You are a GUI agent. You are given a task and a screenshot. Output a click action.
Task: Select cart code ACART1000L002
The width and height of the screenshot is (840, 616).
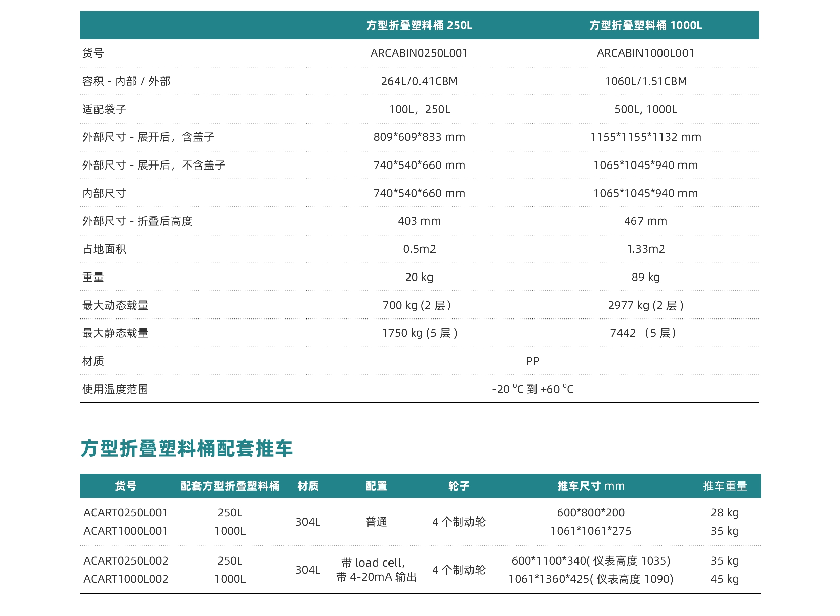[x=126, y=579]
